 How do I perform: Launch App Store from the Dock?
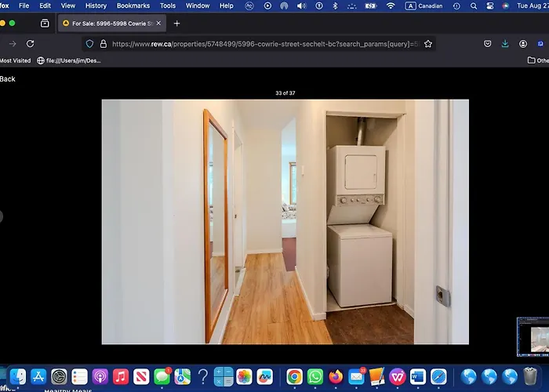tap(38, 377)
